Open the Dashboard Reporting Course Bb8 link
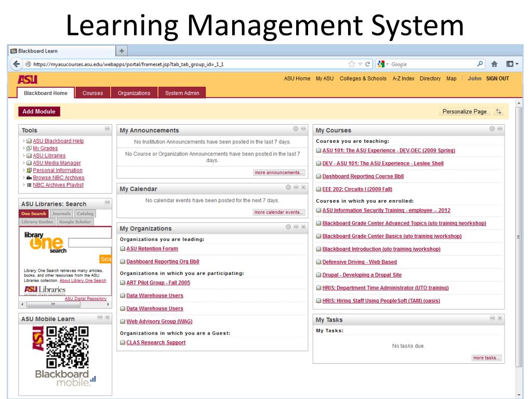This screenshot has width=532, height=399. 363,177
